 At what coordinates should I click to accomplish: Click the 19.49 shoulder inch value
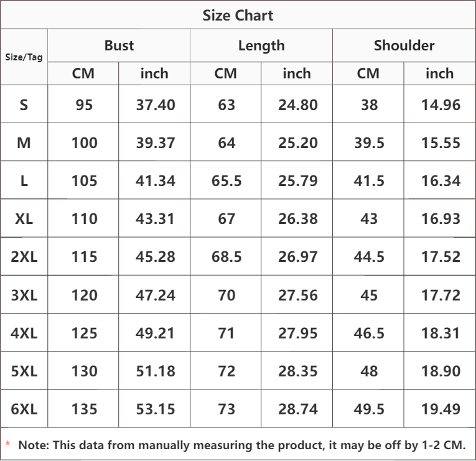pyautogui.click(x=441, y=409)
